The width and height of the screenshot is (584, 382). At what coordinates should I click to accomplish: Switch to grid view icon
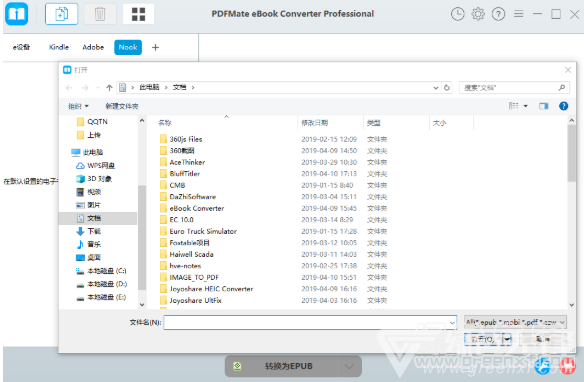[x=139, y=14]
